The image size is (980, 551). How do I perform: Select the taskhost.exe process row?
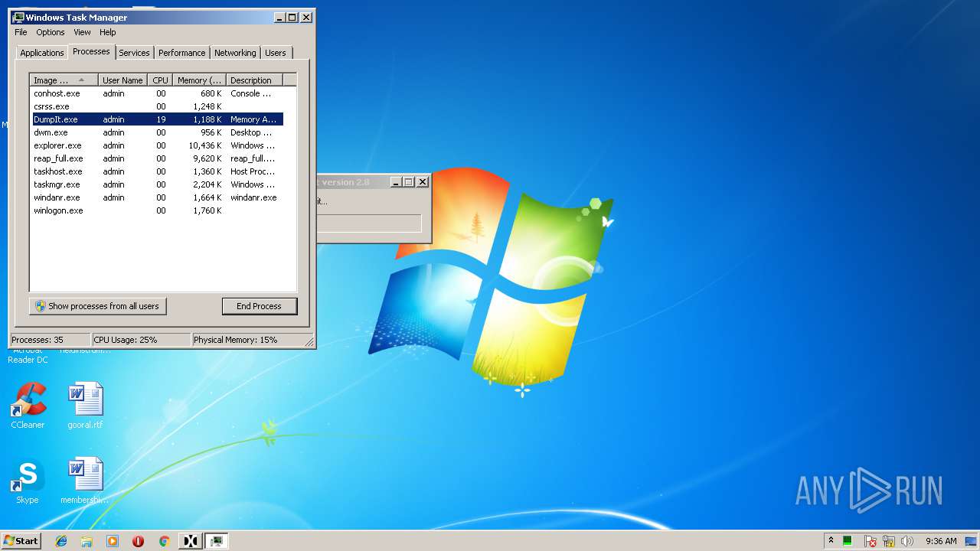157,171
